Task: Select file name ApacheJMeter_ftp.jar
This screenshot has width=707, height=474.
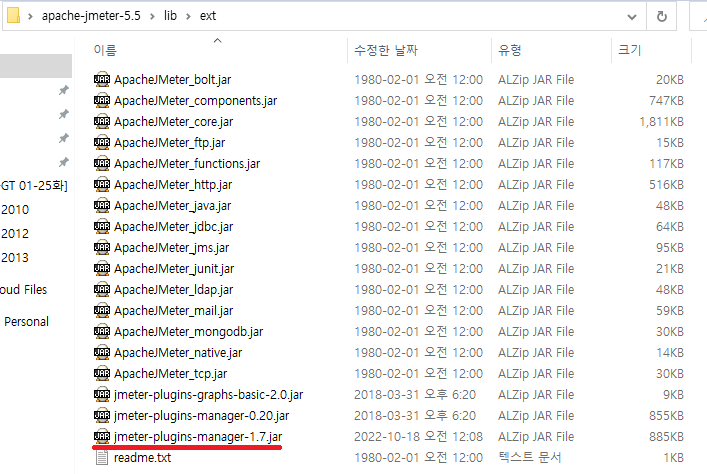Action: [170, 143]
